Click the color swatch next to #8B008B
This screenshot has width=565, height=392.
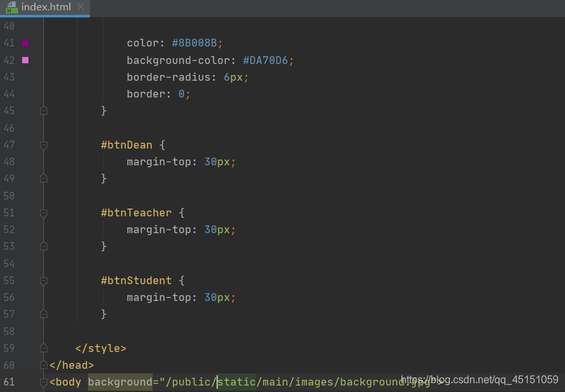25,43
